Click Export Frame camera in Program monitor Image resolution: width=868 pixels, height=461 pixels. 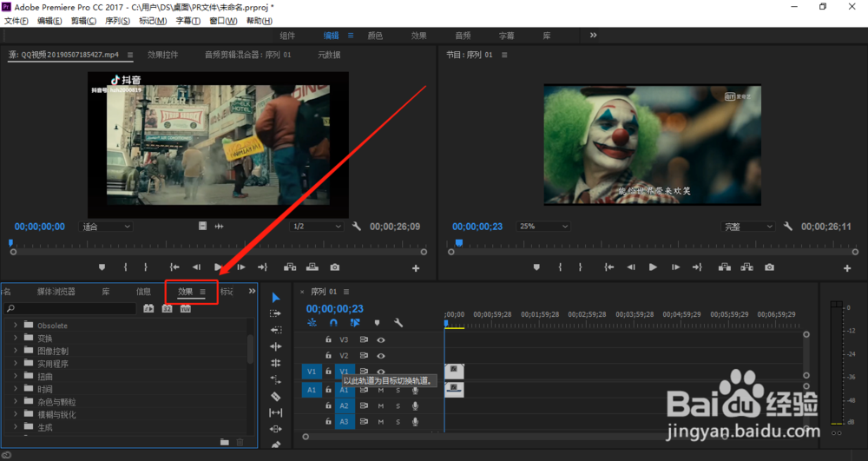769,267
